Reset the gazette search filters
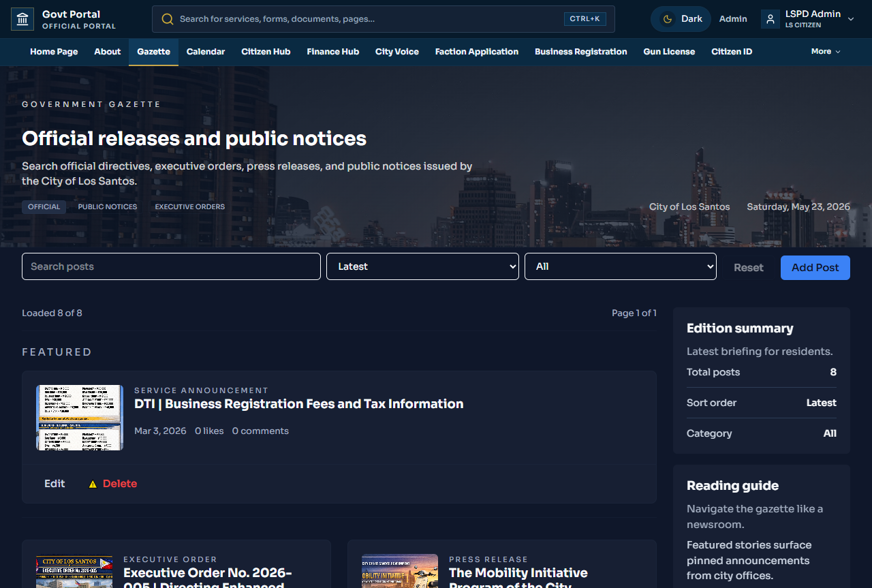Image resolution: width=872 pixels, height=588 pixels. click(749, 268)
